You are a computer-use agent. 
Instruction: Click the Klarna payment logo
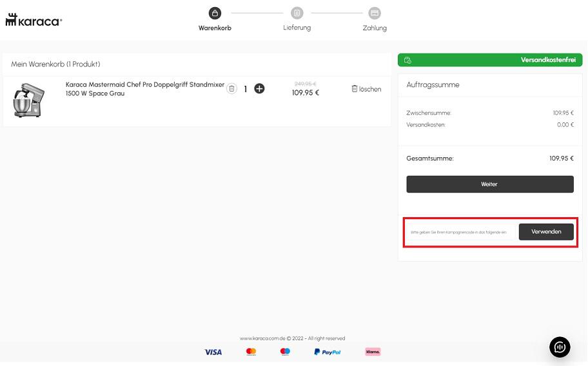click(373, 352)
